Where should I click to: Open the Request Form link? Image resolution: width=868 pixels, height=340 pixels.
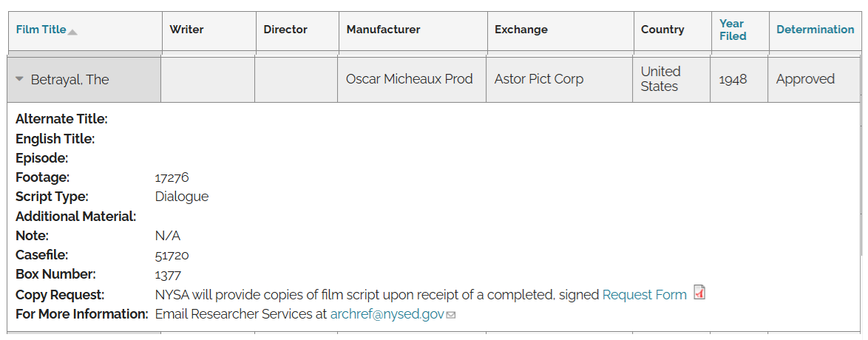(644, 295)
